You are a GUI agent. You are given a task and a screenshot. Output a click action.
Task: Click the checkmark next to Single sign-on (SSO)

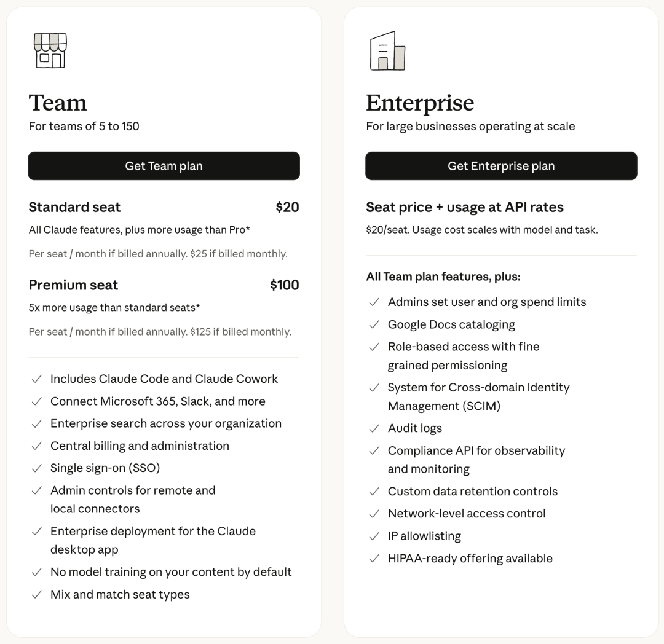coord(37,468)
